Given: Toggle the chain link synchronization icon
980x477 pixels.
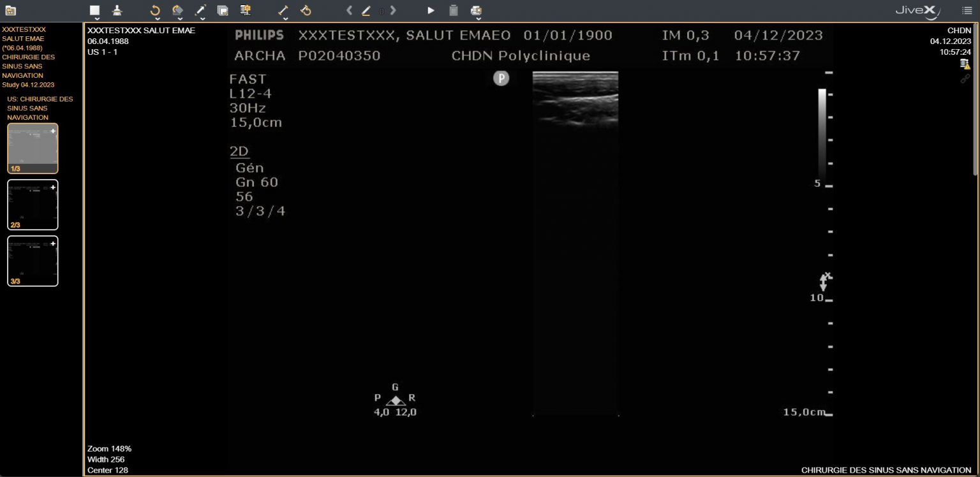Looking at the screenshot, I should click(x=965, y=79).
